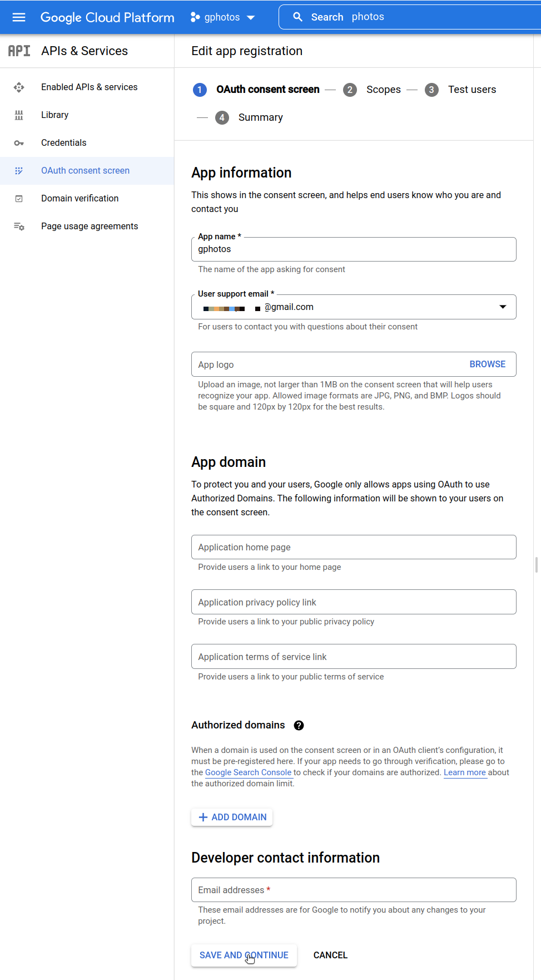Open the Library section
Screen dimensions: 541x980
point(54,115)
